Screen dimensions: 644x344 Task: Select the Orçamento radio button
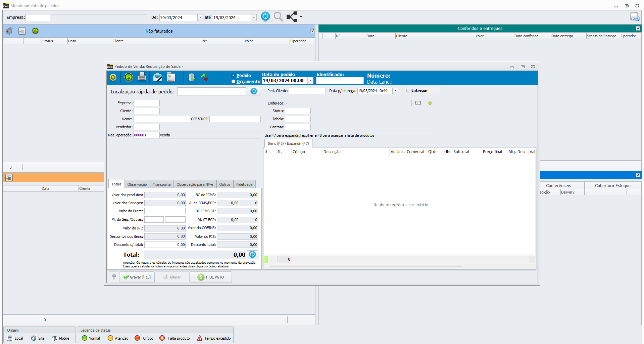click(x=234, y=82)
